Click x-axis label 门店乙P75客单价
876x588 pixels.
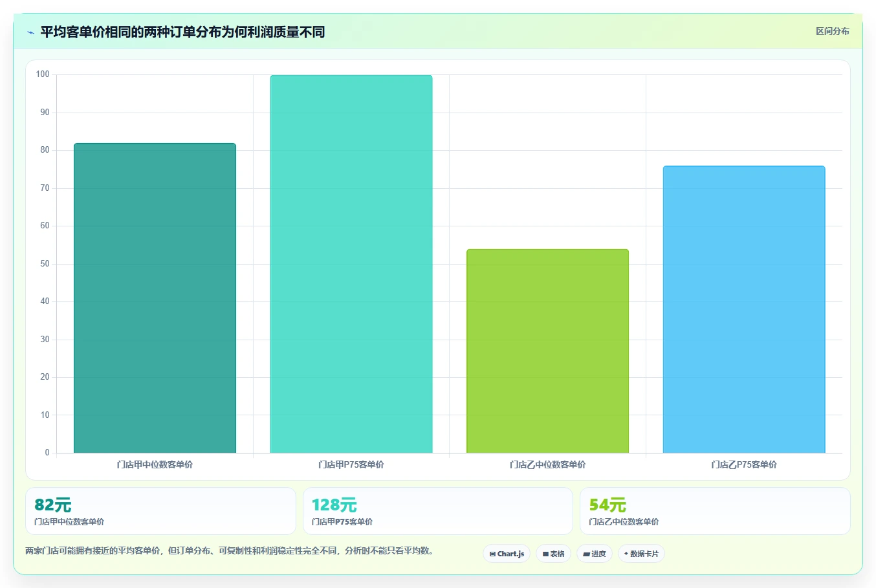[744, 464]
